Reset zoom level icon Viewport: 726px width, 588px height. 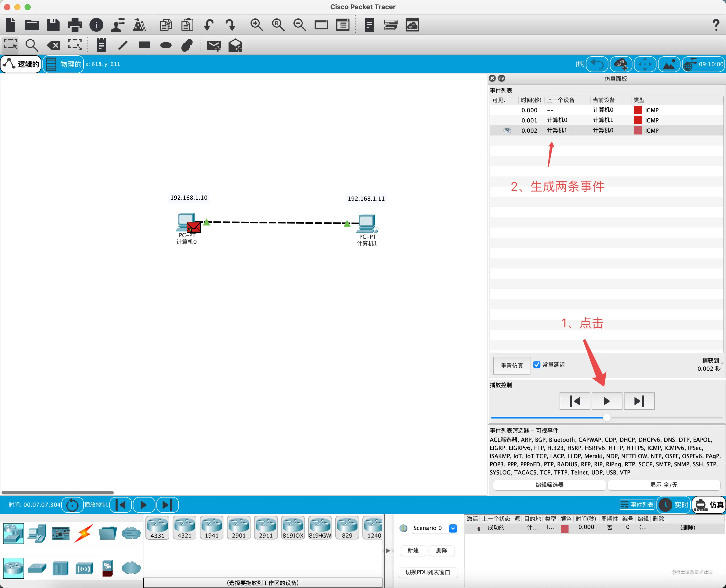[278, 25]
